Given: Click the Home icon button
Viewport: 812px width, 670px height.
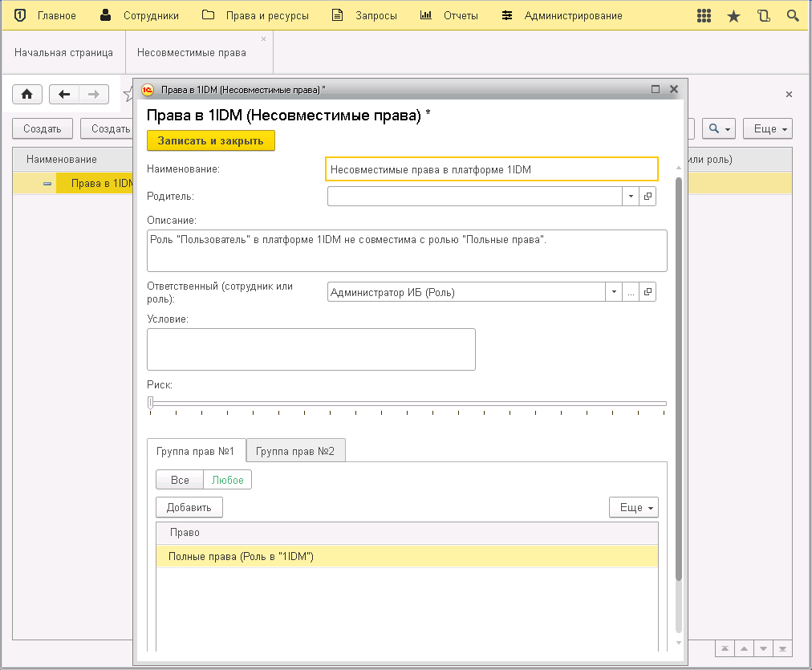Looking at the screenshot, I should click(x=26, y=95).
